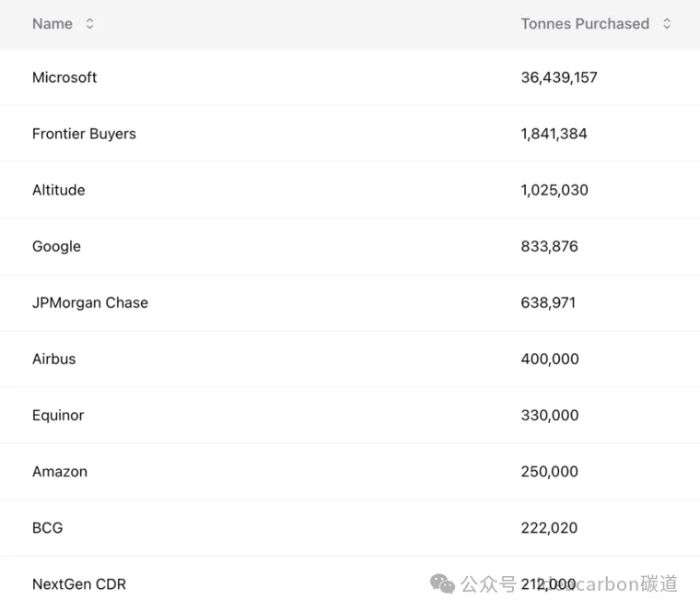Pick Amazon from the buyer list
This screenshot has width=700, height=612.
click(x=60, y=471)
